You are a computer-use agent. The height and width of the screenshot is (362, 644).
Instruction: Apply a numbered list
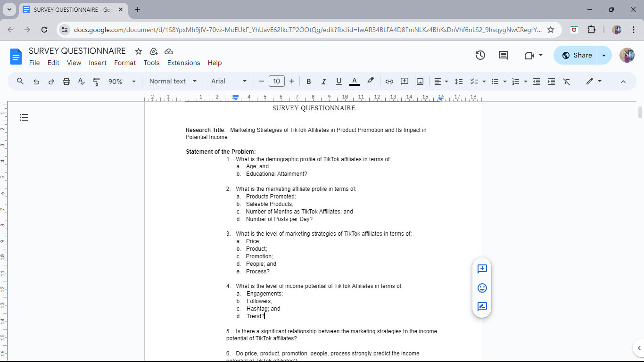(516, 82)
